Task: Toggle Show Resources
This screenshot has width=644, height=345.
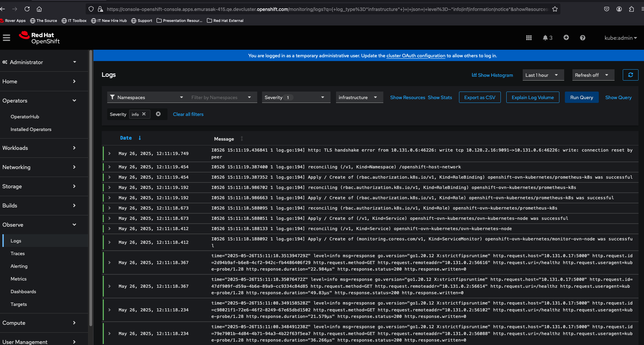Action: (407, 97)
